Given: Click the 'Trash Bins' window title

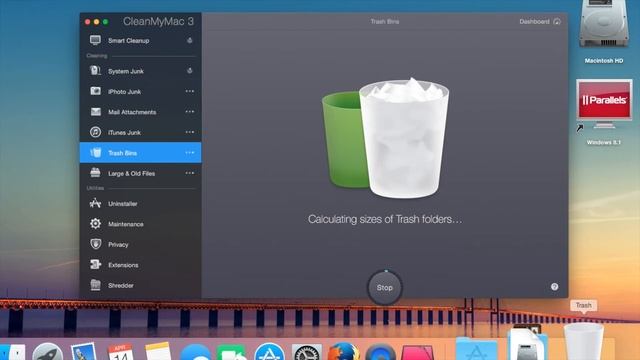Looking at the screenshot, I should [384, 21].
